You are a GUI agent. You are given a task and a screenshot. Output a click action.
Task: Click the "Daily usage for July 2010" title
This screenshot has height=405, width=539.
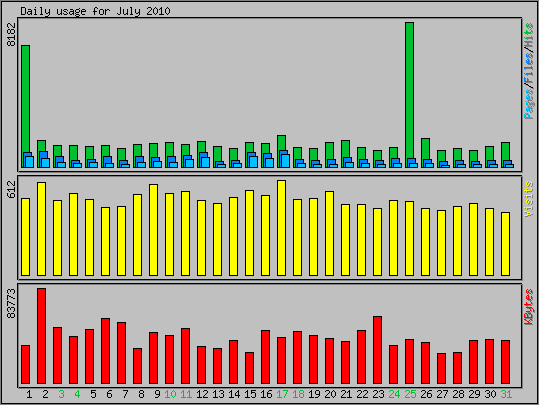coord(95,11)
